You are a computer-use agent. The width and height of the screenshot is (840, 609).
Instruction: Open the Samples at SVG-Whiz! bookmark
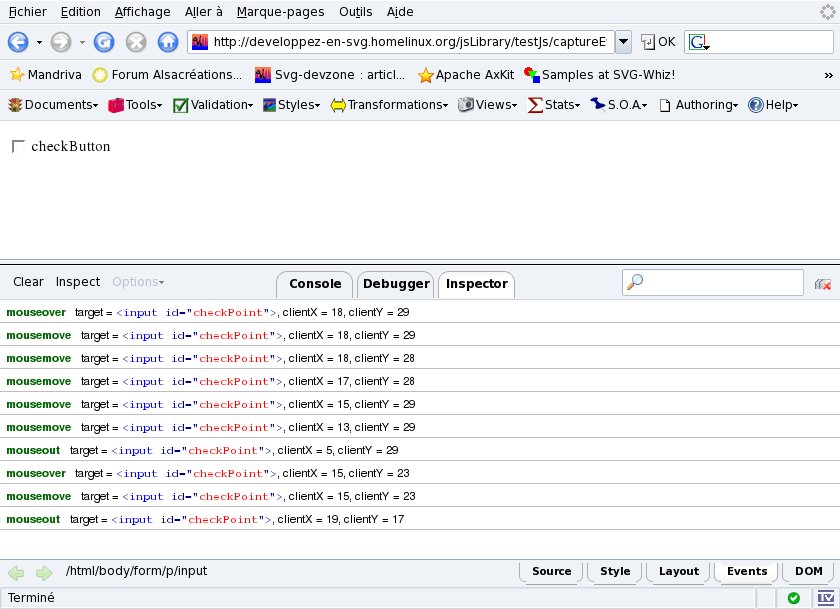coord(599,75)
